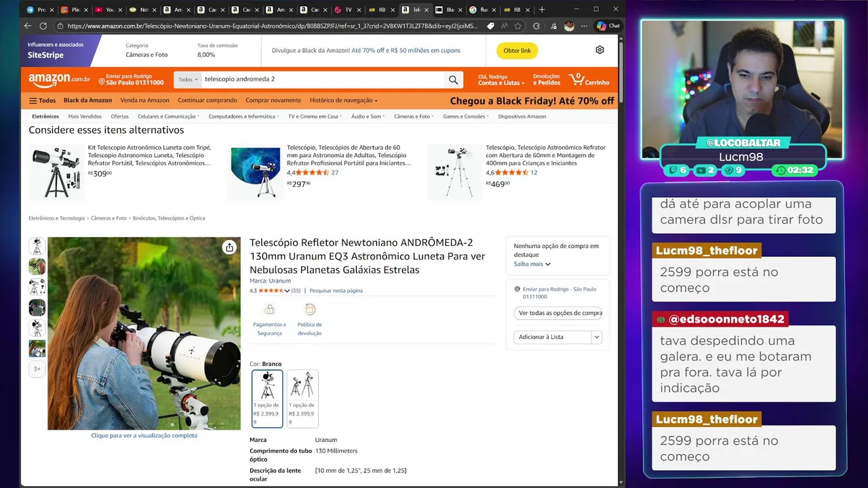Screen dimensions: 868x488
Task: Click the Amazon.com.br logo
Action: pos(59,79)
